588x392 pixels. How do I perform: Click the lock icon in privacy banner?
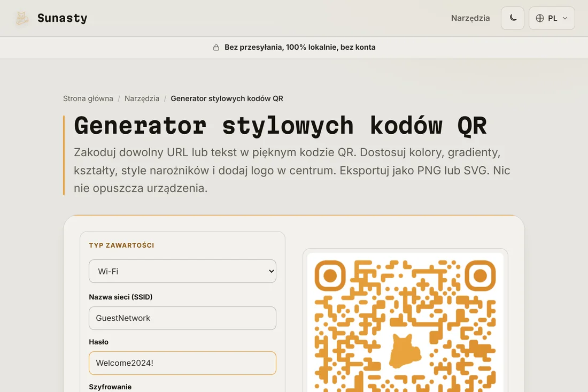(216, 47)
